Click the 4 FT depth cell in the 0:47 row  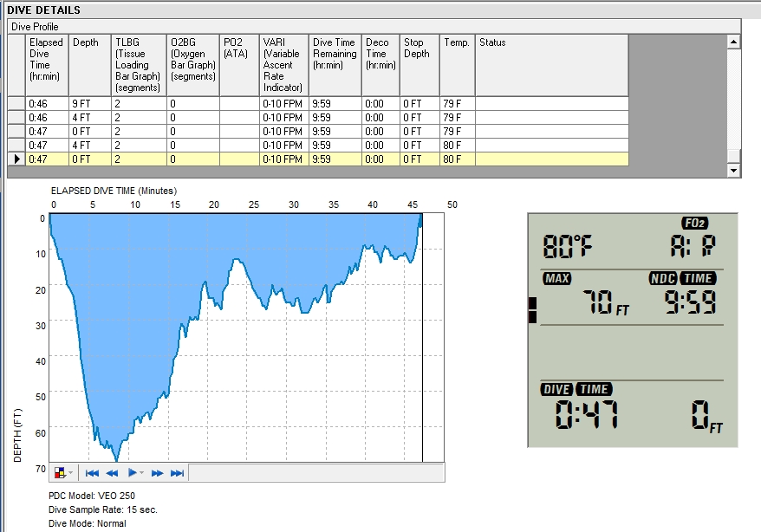90,145
